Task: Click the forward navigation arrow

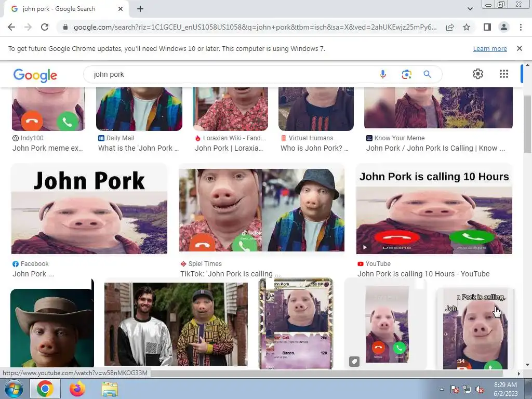Action: (x=28, y=27)
